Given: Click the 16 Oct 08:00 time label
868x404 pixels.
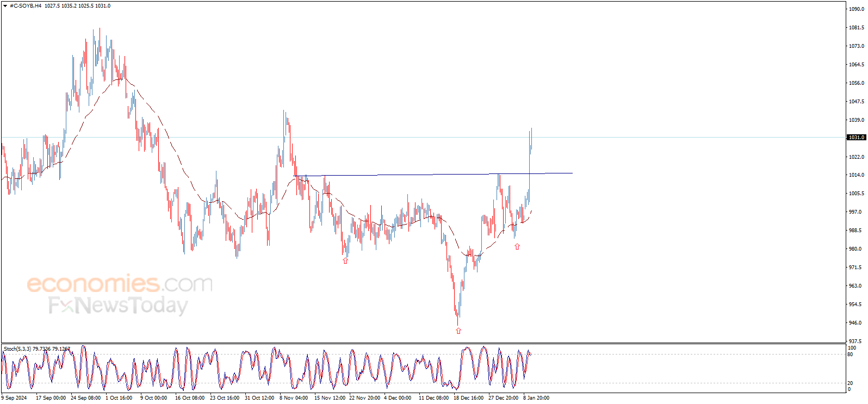Looking at the screenshot, I should pyautogui.click(x=190, y=398).
